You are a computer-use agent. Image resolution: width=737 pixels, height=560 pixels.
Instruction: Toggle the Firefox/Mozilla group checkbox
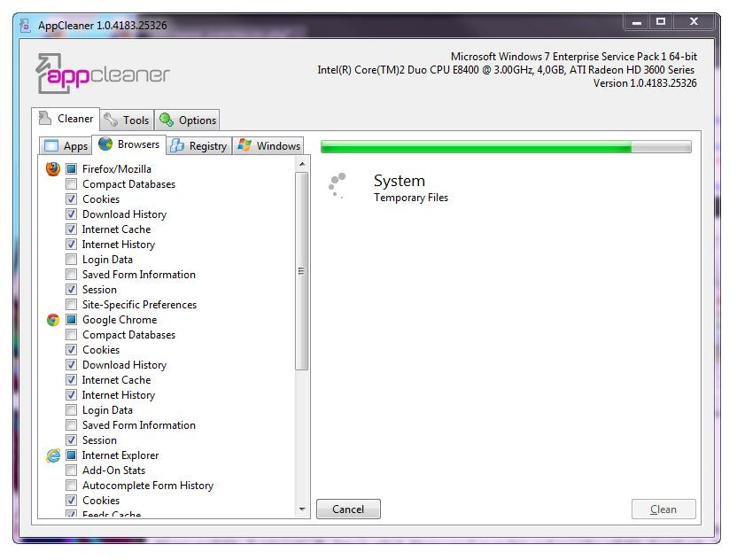[71, 169]
